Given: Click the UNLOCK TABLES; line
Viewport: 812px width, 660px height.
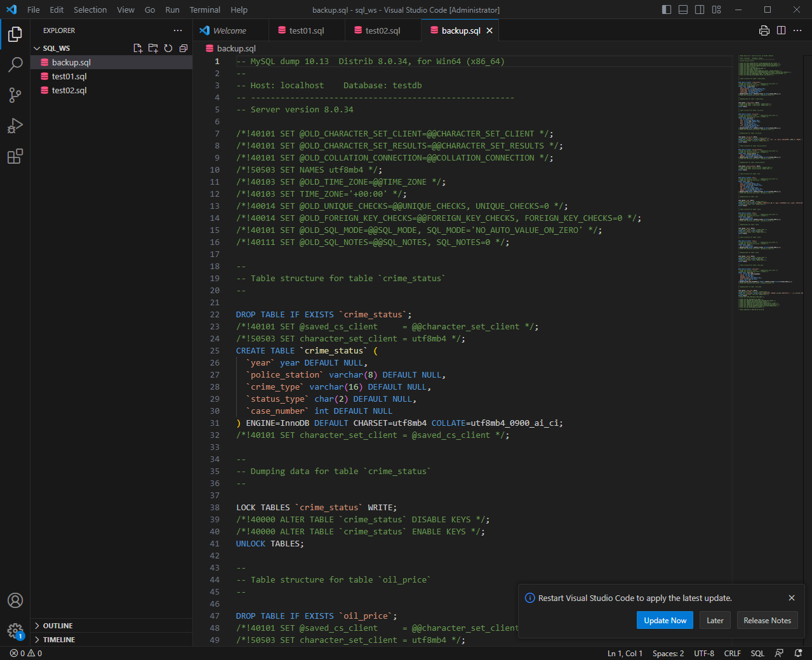Looking at the screenshot, I should coord(270,543).
